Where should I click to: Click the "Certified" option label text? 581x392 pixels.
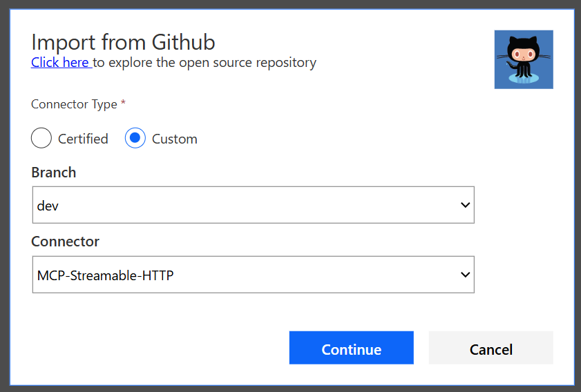pos(83,139)
